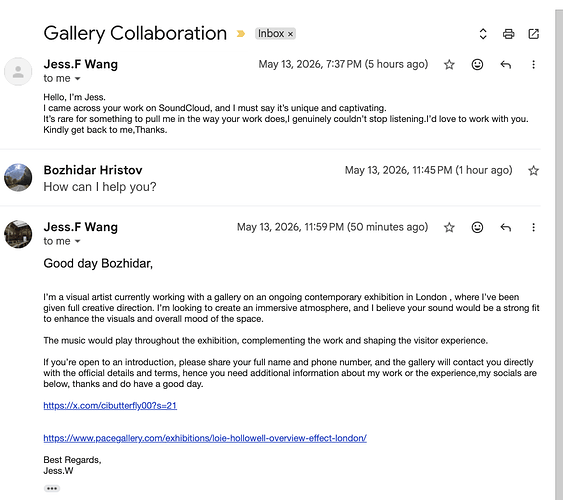Show recipient details under last Jess message
Viewport: 563px width, 500px height.
click(77, 242)
